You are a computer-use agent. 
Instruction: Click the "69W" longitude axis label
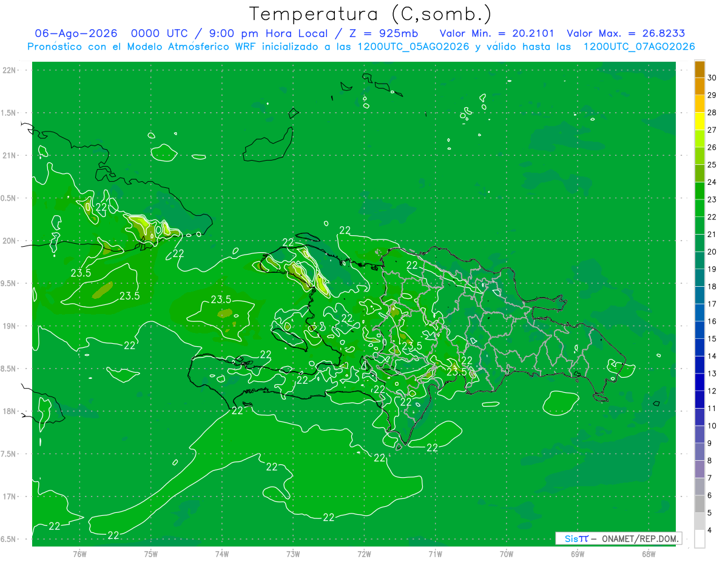pos(578,554)
